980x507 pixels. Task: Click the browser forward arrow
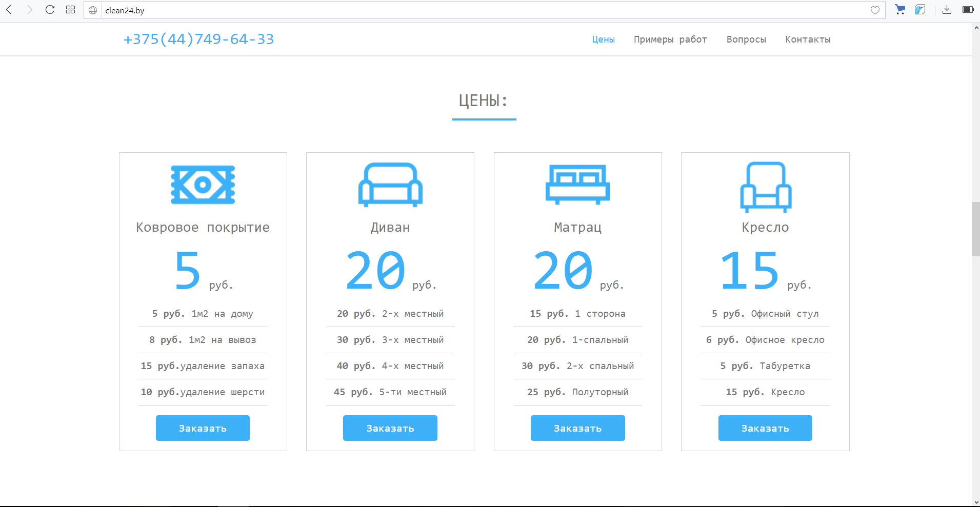click(29, 10)
